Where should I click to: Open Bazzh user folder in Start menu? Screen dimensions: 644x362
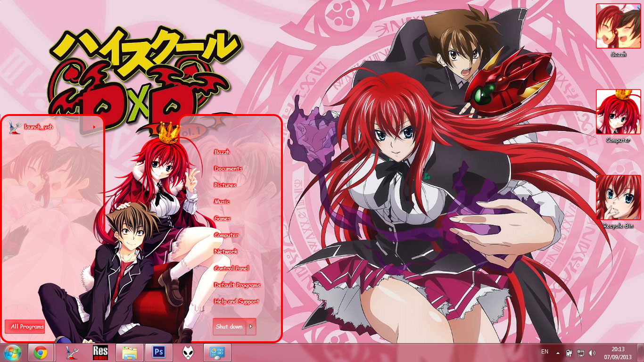[222, 152]
